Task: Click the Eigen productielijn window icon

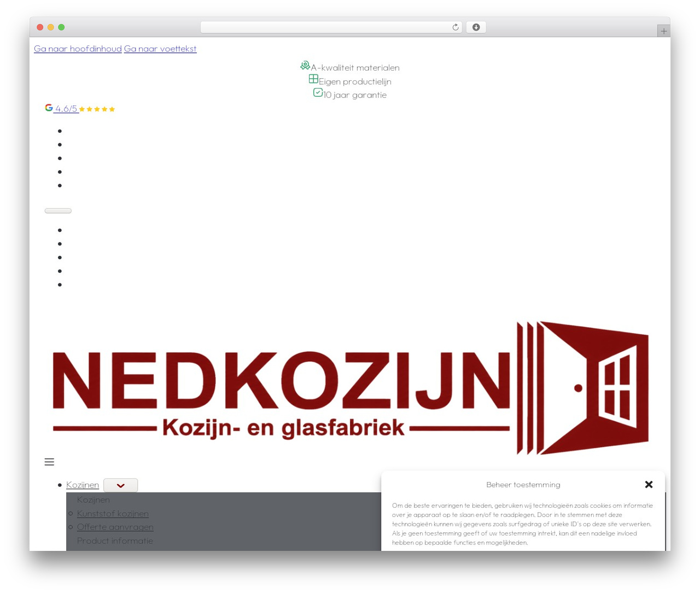Action: 313,79
